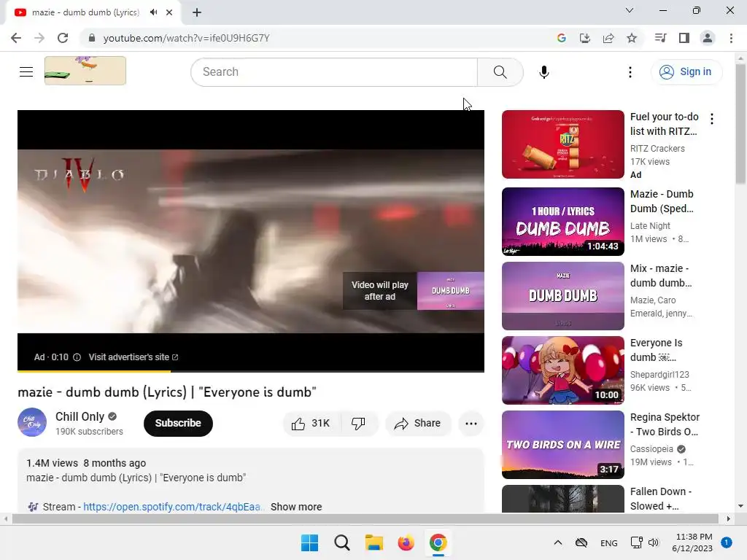Open more actions ellipsis below video

(x=471, y=424)
